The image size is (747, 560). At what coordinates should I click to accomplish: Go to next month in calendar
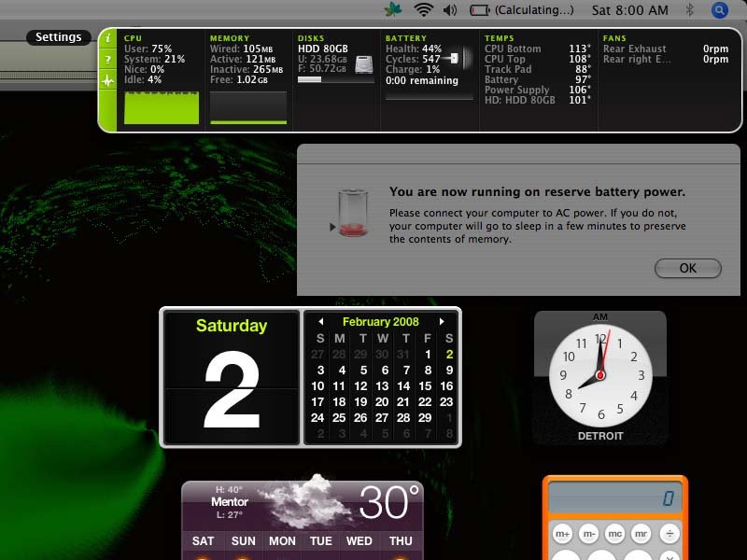(442, 322)
